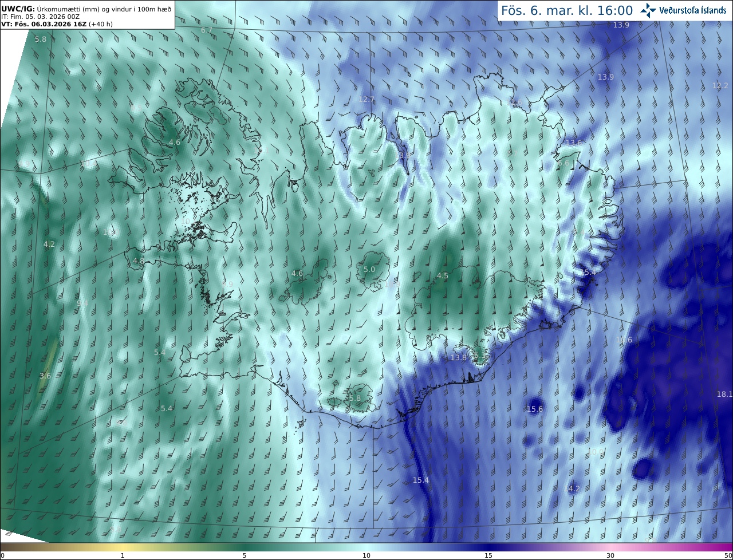The image size is (733, 560).
Task: Click the 15 tick label on the color scale
Action: point(488,555)
